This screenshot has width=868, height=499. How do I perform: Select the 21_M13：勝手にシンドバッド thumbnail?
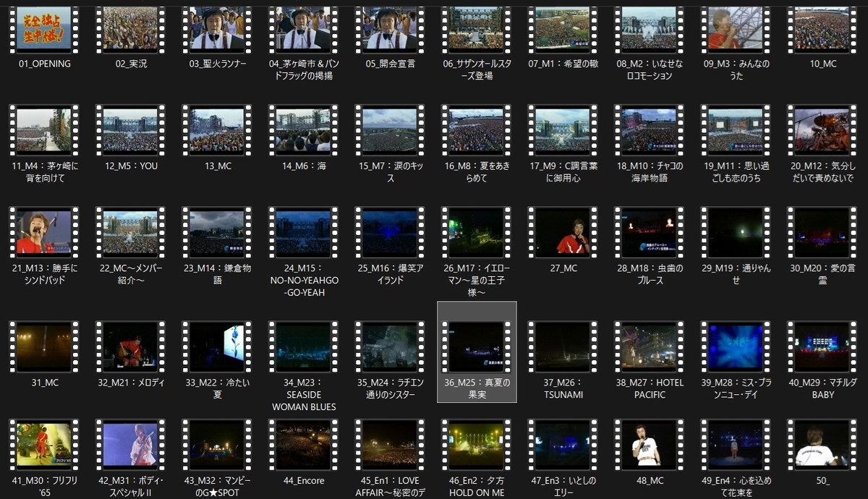(x=43, y=232)
